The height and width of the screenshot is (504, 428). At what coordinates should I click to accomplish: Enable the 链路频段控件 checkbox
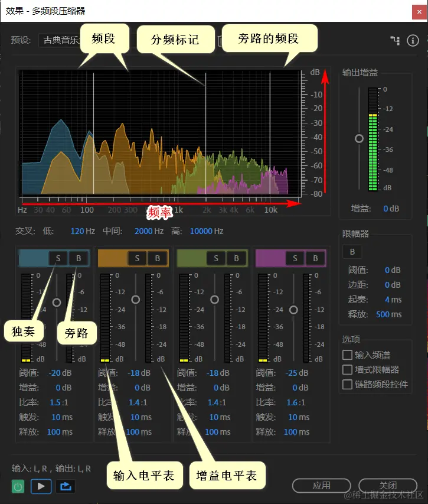pos(347,385)
